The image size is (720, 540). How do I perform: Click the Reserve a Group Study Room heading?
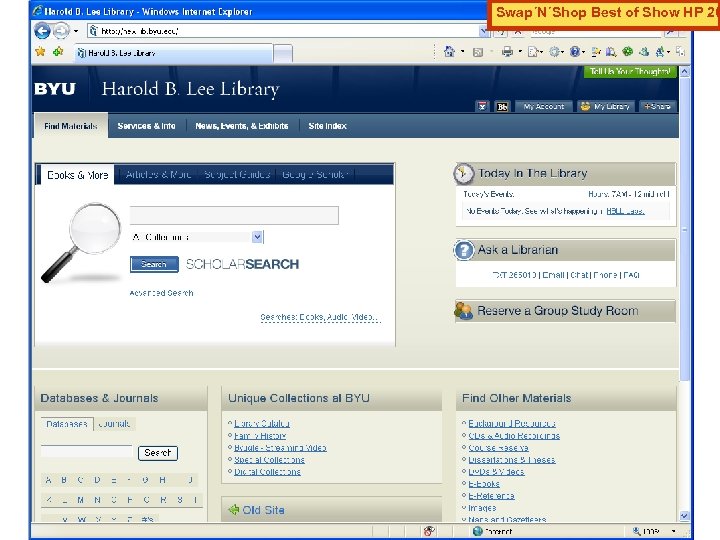(x=557, y=311)
